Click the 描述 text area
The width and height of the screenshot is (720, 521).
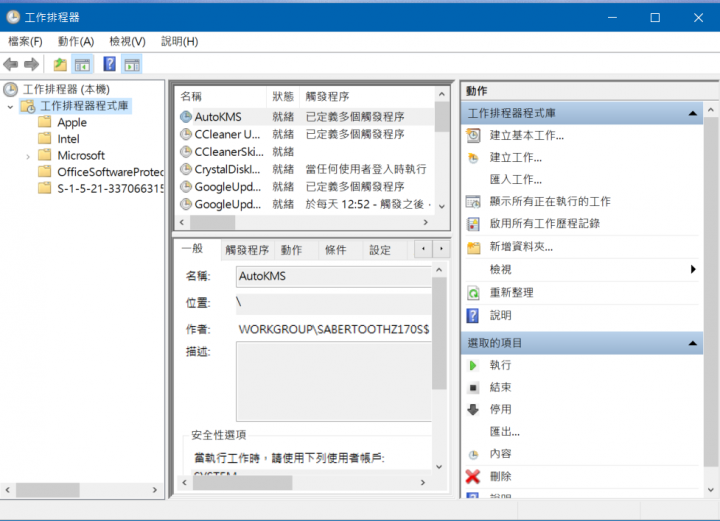pos(334,381)
